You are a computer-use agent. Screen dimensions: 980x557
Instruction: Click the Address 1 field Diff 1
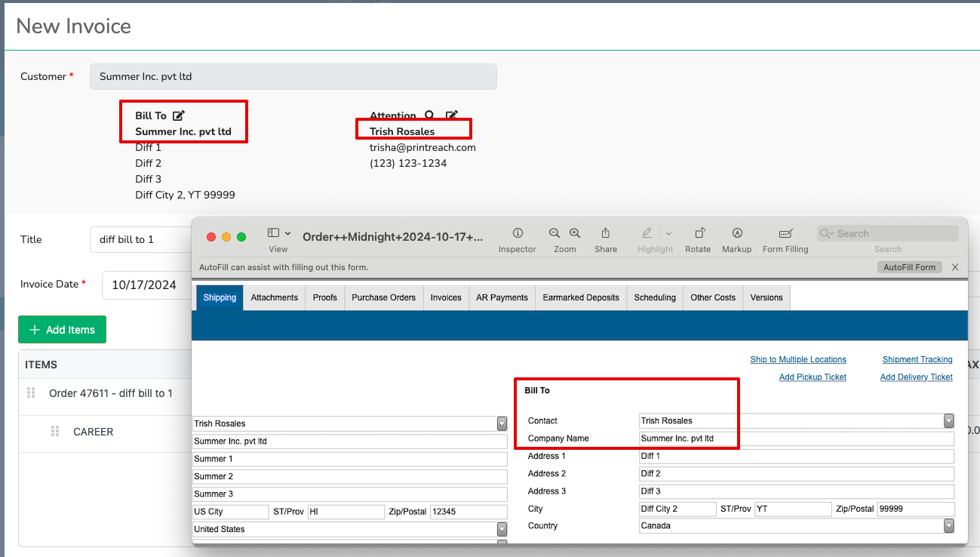(797, 456)
